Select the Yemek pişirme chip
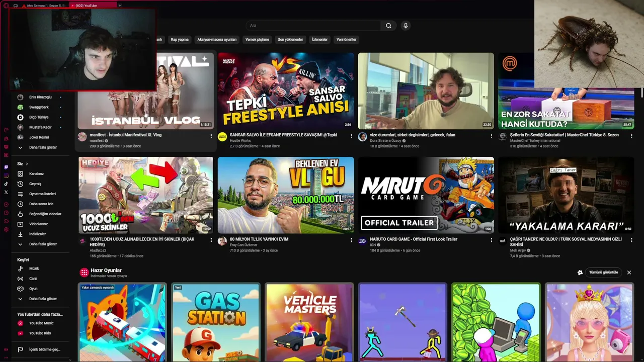 pos(257,40)
